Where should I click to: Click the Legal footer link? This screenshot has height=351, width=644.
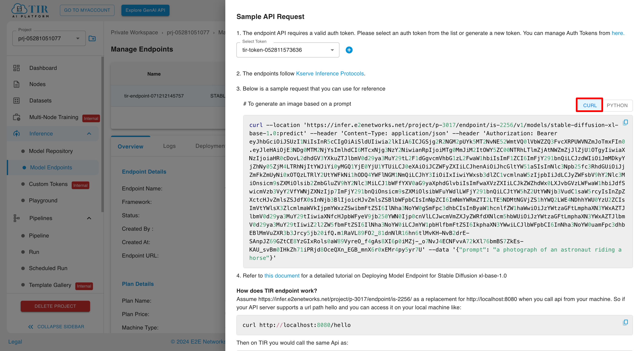(x=15, y=341)
